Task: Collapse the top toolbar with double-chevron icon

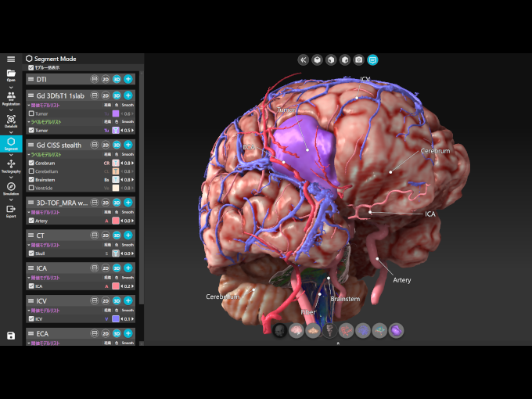Action: [x=304, y=59]
